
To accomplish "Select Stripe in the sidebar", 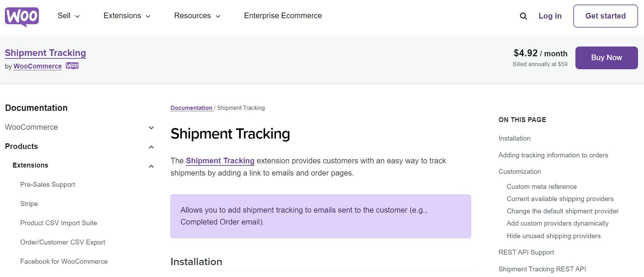I will coord(29,204).
